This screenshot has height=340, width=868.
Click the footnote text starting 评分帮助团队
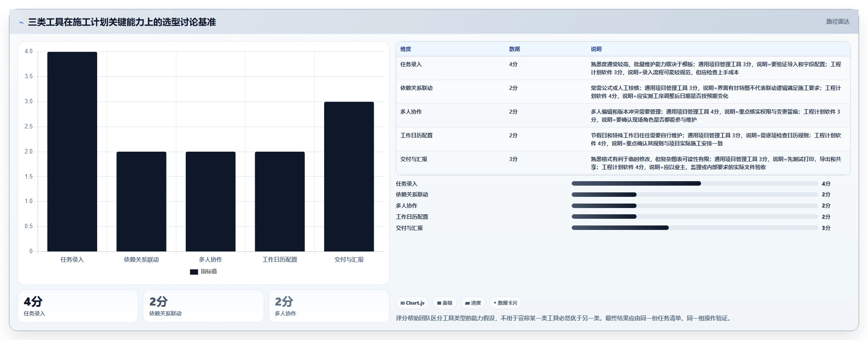click(x=564, y=319)
